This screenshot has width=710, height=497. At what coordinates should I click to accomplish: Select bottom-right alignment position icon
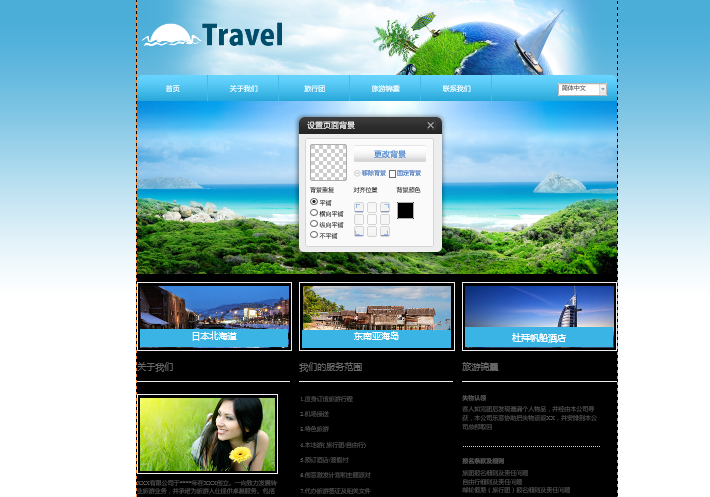(384, 232)
